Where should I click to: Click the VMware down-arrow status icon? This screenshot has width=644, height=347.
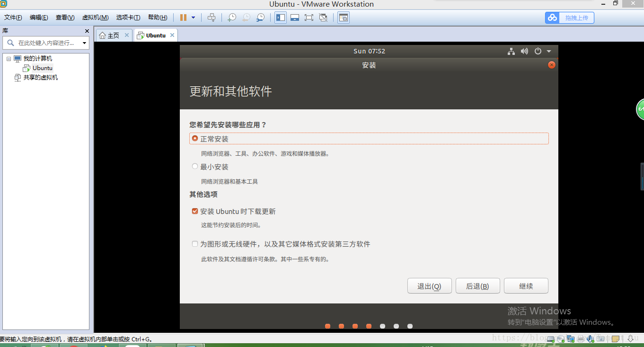(630, 339)
